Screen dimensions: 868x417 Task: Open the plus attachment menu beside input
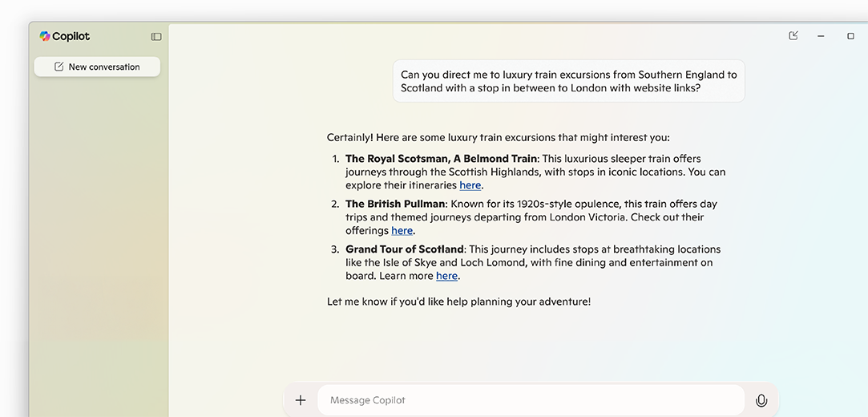click(301, 400)
